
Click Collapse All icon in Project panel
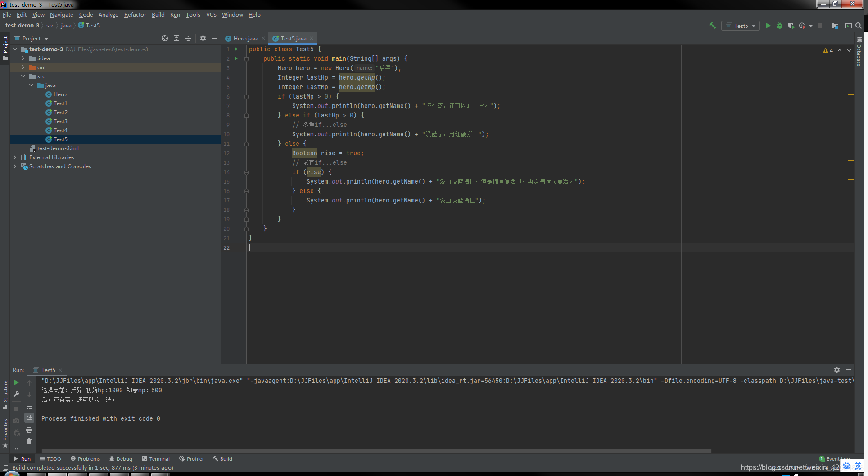tap(188, 38)
